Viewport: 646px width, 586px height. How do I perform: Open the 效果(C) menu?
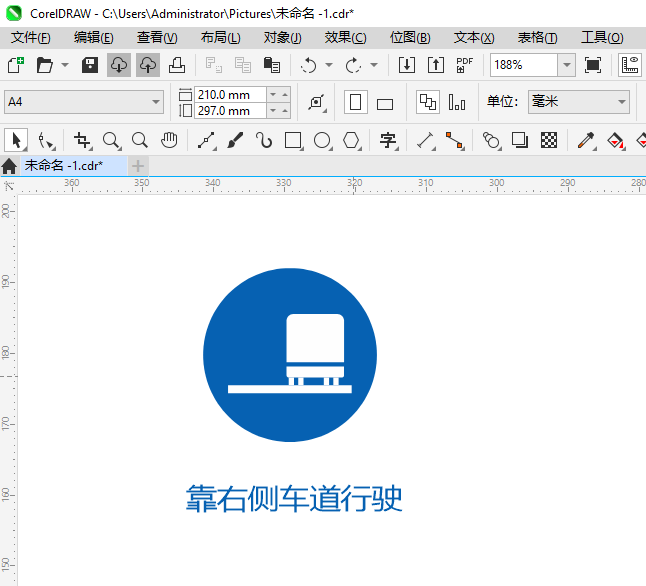tap(345, 38)
